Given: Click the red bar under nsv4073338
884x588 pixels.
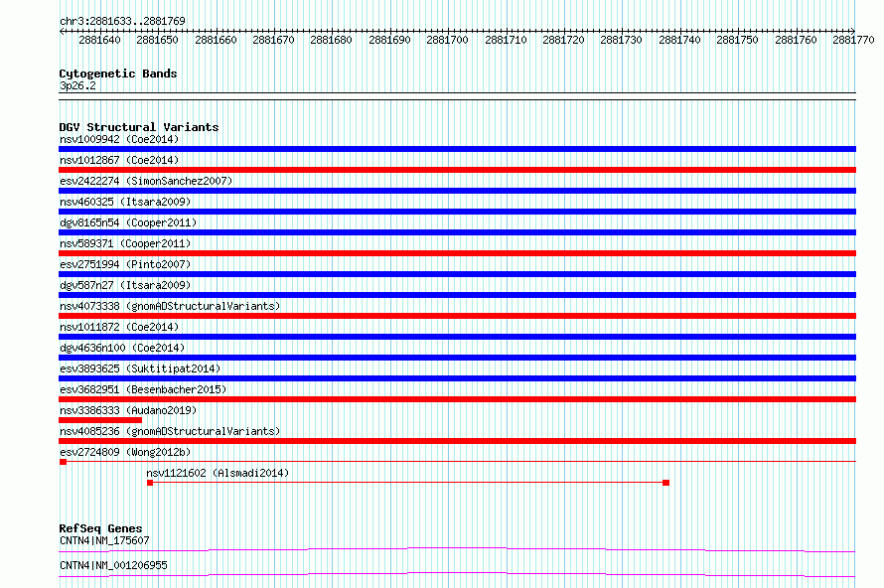Looking at the screenshot, I should tap(457, 316).
